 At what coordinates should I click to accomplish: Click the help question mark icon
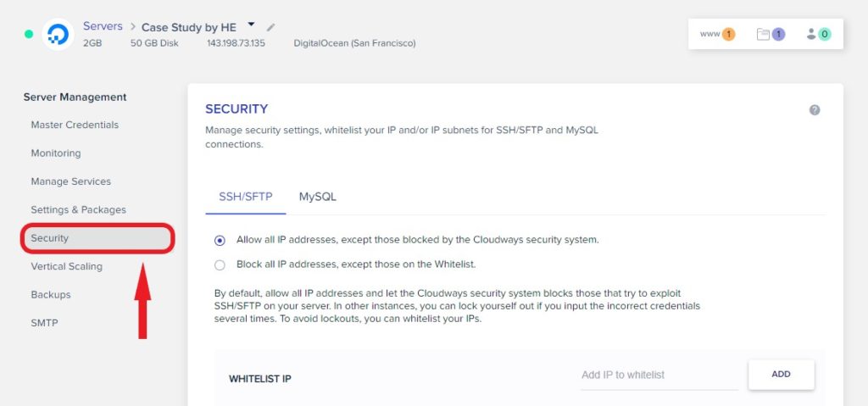815,109
